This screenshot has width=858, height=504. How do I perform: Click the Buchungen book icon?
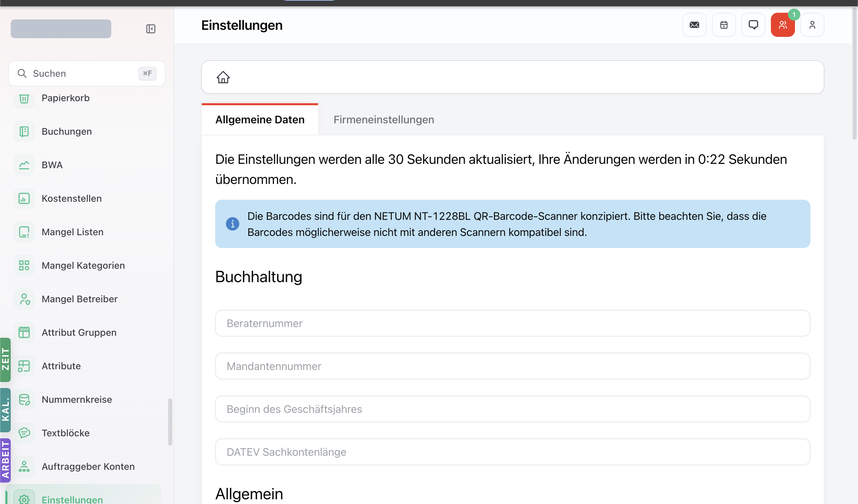coord(24,131)
